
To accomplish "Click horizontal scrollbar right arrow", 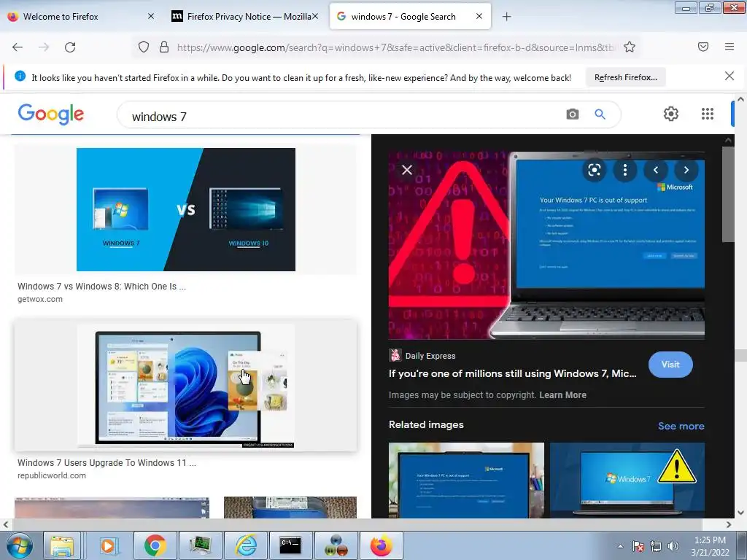I will tap(729, 525).
